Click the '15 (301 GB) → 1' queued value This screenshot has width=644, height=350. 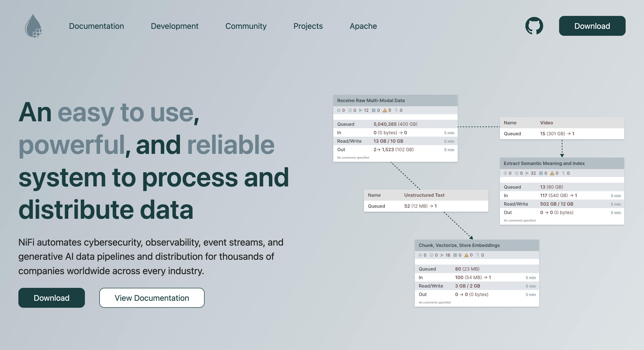[557, 134]
